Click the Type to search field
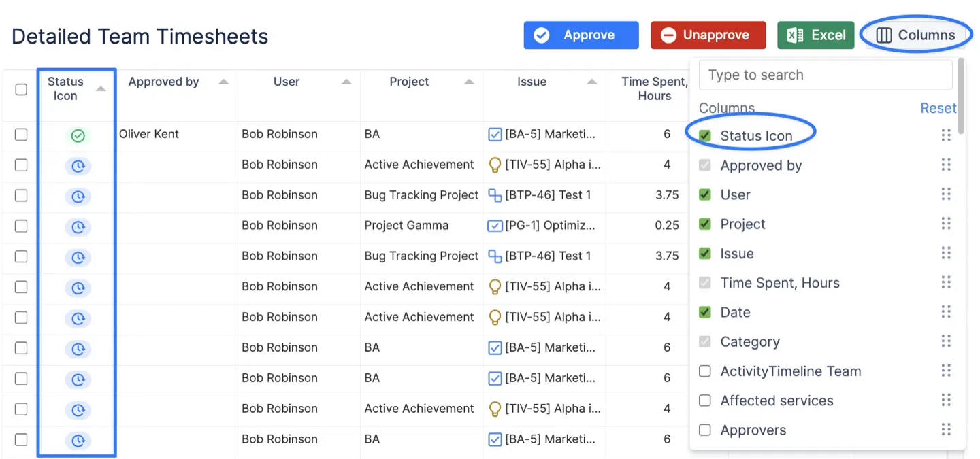 click(825, 75)
